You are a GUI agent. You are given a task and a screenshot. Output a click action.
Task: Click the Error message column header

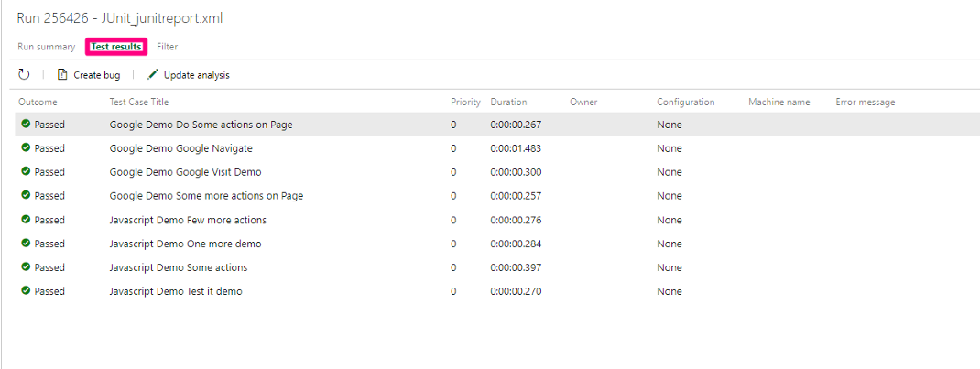click(x=865, y=103)
